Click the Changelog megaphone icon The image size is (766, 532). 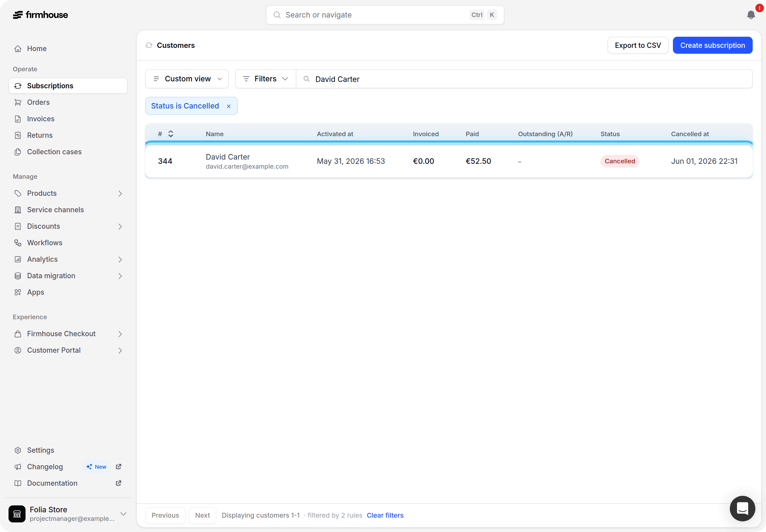click(18, 467)
